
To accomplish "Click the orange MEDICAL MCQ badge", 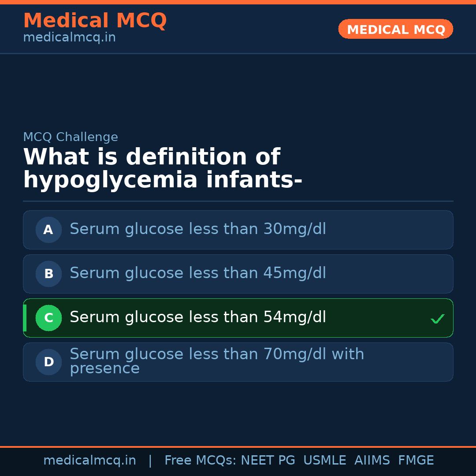I will point(395,30).
